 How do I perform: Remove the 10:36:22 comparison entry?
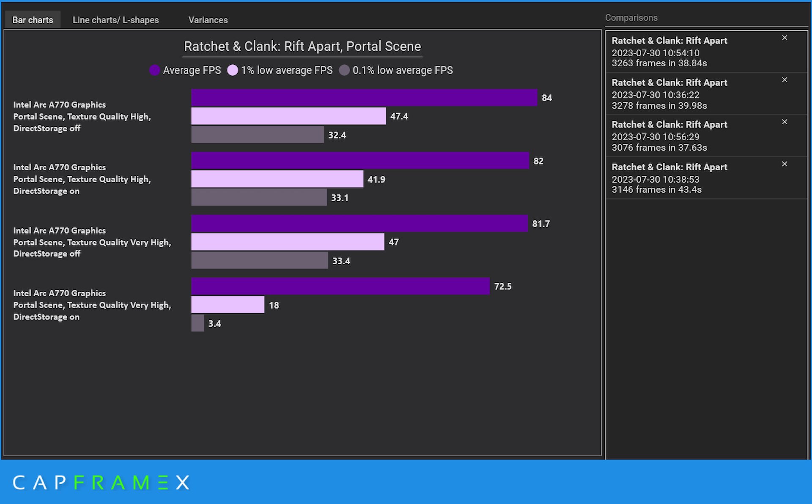[785, 79]
